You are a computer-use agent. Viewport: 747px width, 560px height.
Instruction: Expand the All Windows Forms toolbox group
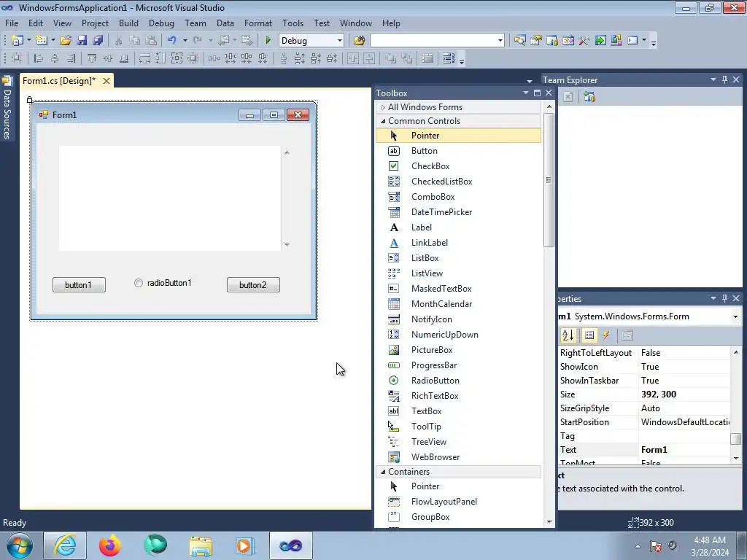click(x=383, y=107)
